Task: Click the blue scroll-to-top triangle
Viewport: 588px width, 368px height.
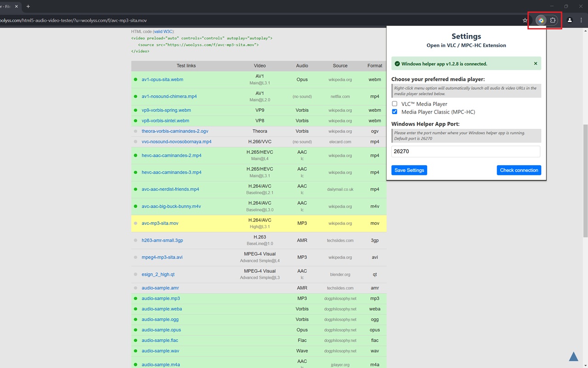Action: tap(573, 356)
